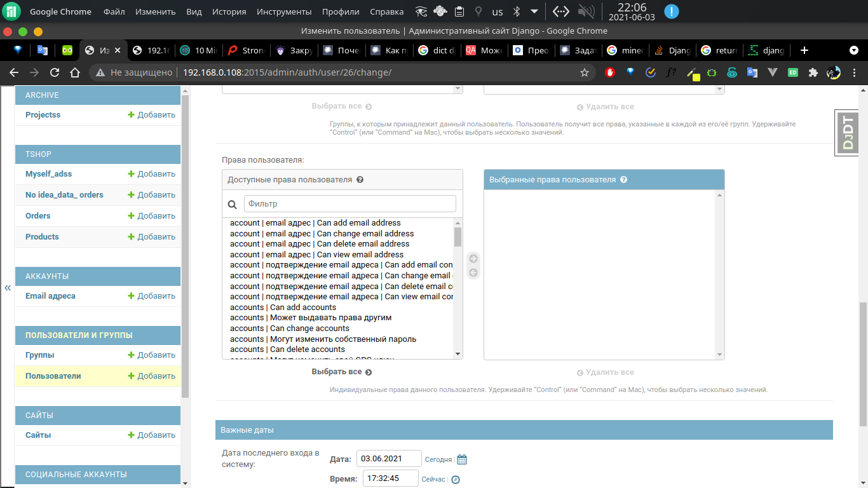The height and width of the screenshot is (488, 868).
Task: Click help icon next to Выбранные права пользователя
Action: coord(624,180)
